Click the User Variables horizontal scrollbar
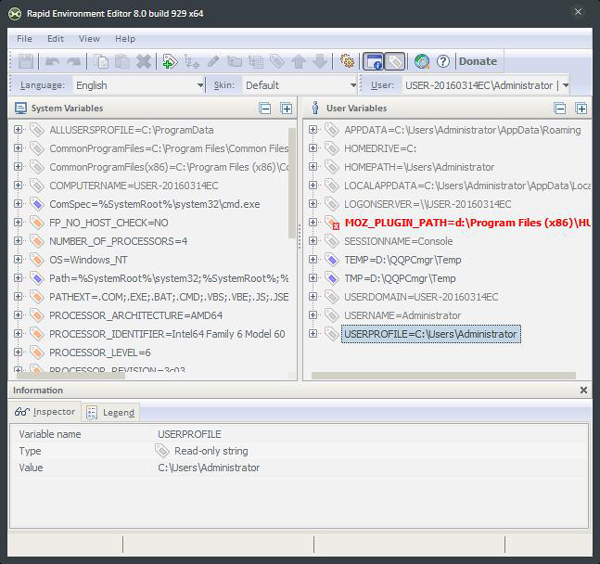This screenshot has height=564, width=600. (x=443, y=375)
